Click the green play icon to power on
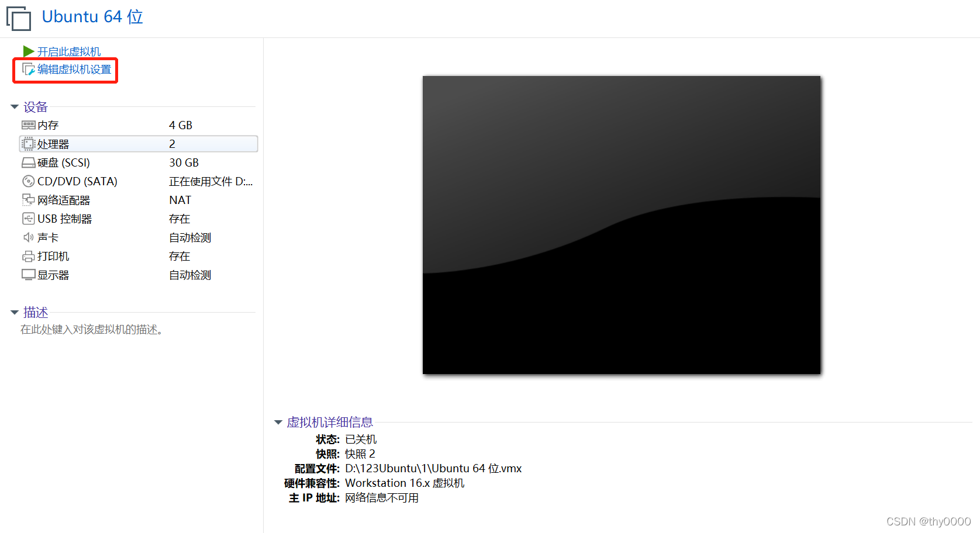Screen dimensions: 980x533 click(x=27, y=51)
